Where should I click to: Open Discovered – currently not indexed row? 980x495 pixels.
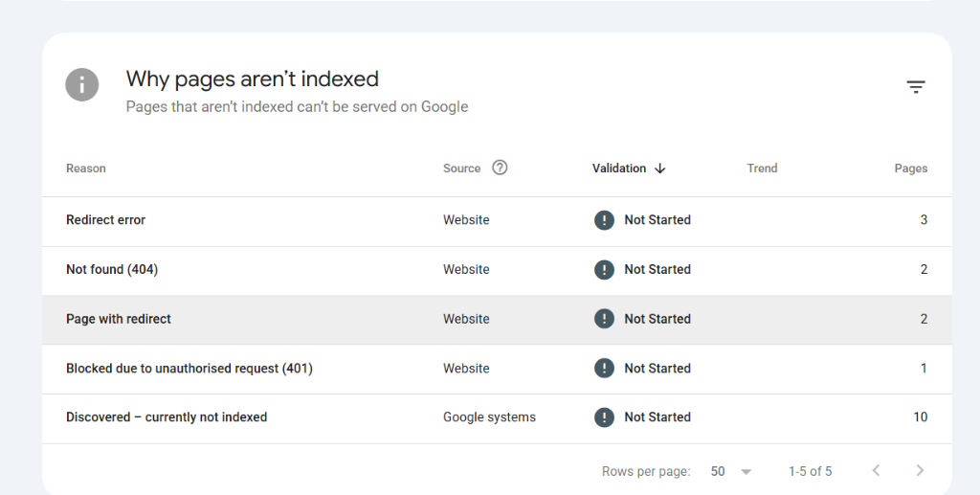coord(497,418)
